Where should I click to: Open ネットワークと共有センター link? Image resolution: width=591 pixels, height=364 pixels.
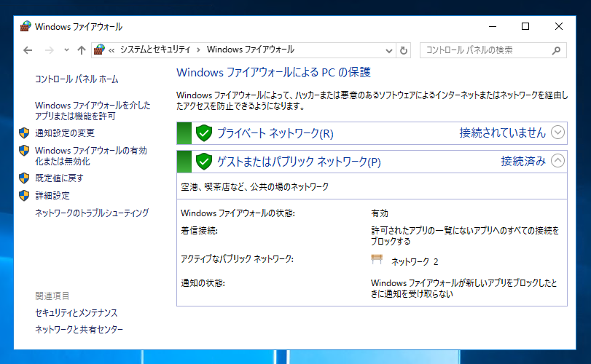79,329
